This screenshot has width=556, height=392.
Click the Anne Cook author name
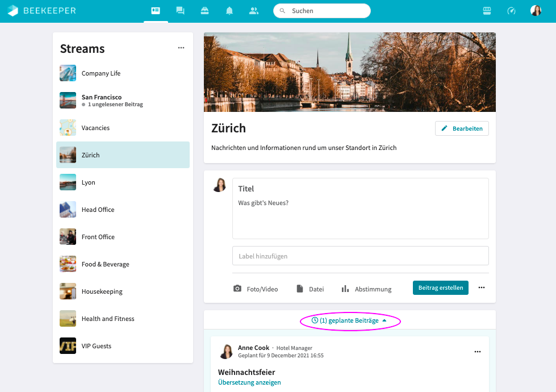[253, 348]
